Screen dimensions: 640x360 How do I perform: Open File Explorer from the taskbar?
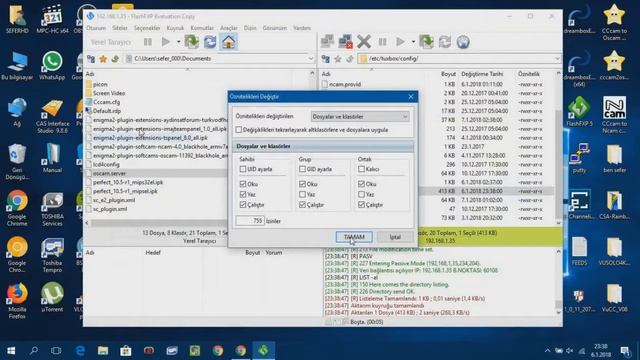(x=103, y=350)
